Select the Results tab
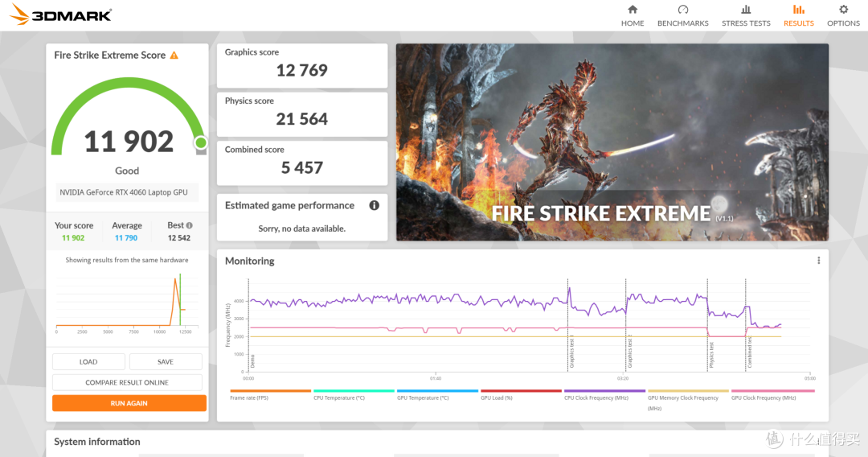Screen dimensions: 868x457 [798, 15]
